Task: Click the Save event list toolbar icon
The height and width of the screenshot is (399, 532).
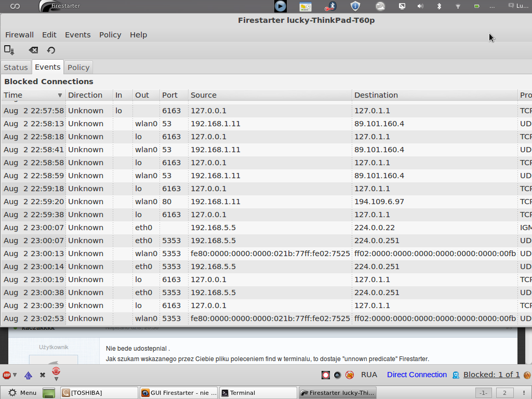Action: pyautogui.click(x=9, y=50)
